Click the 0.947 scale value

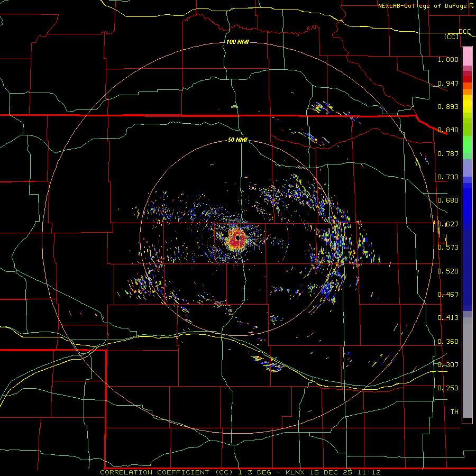pos(448,83)
